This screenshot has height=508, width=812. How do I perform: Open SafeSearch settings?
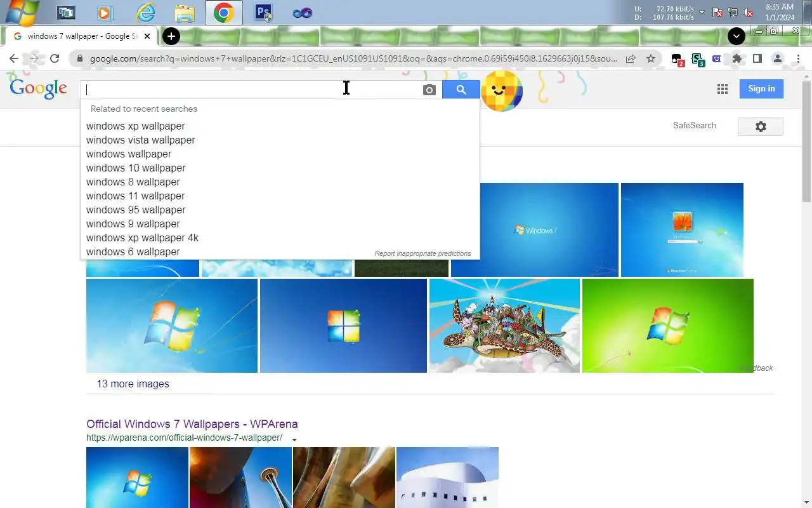(695, 125)
